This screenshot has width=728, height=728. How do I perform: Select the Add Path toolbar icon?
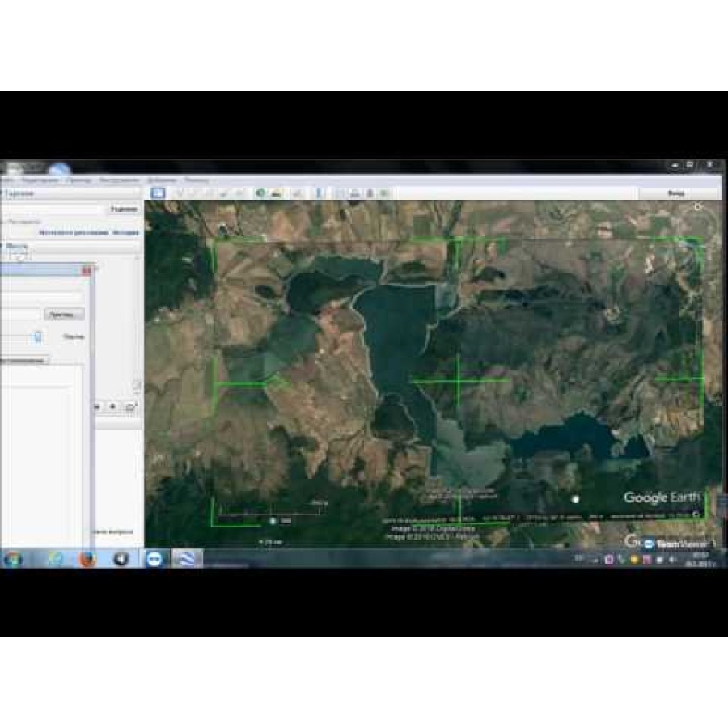point(210,193)
